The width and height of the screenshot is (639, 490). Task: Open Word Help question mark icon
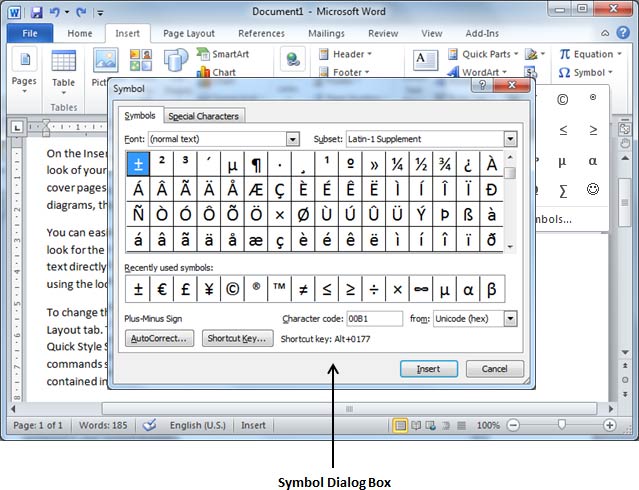[x=623, y=33]
